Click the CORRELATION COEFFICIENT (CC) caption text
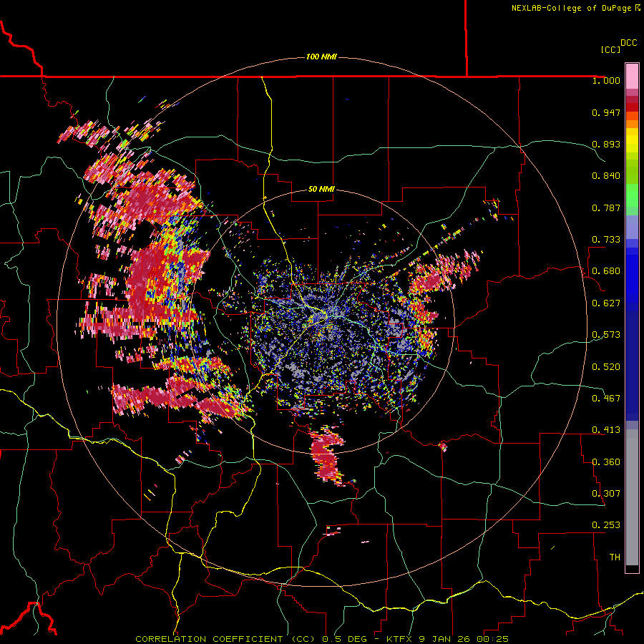The width and height of the screenshot is (644, 644). 225,639
